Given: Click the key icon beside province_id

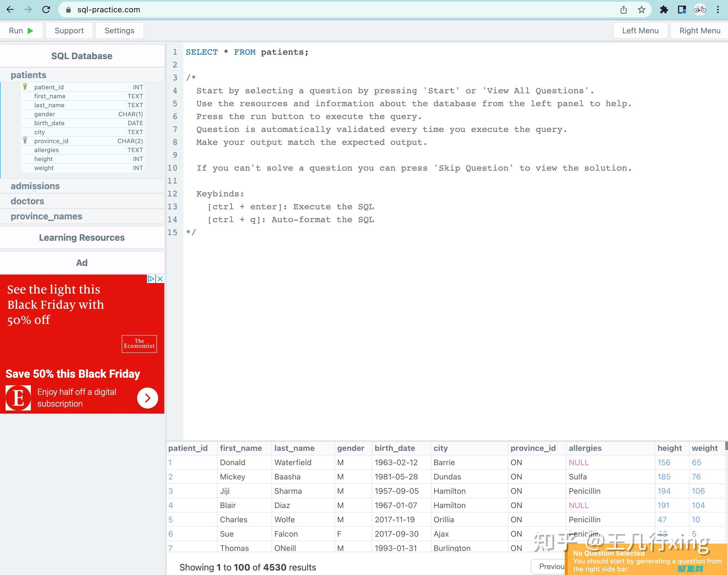Looking at the screenshot, I should click(25, 141).
